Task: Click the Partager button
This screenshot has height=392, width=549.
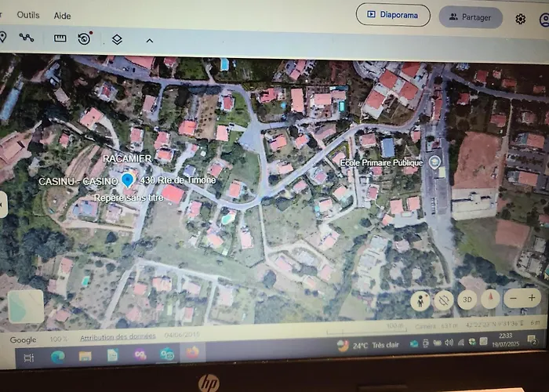Action: point(470,17)
